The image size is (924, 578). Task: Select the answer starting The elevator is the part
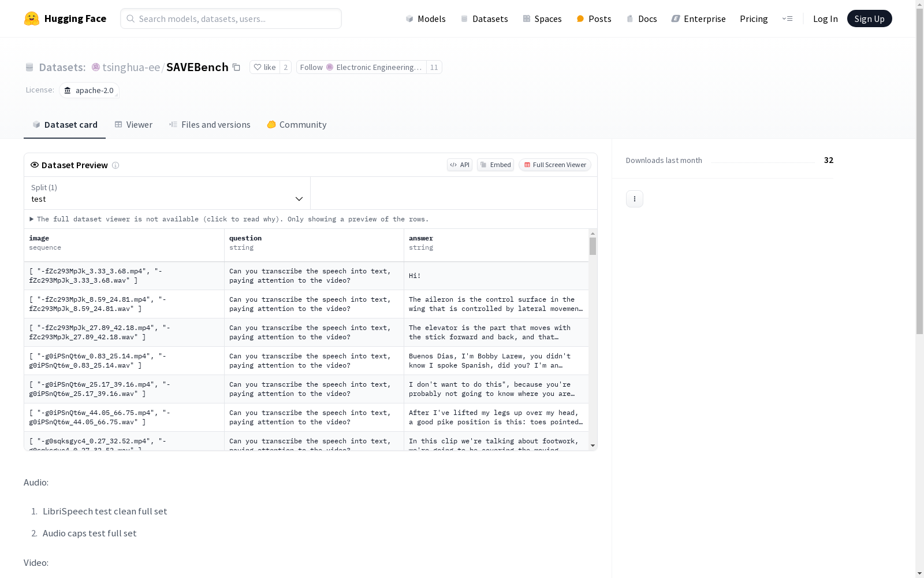[496, 333]
